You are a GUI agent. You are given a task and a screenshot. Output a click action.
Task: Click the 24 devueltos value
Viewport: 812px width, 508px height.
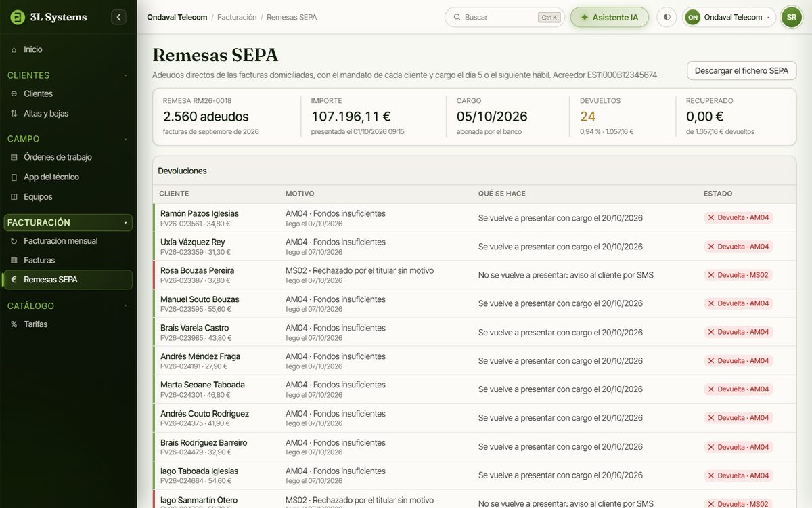(588, 117)
